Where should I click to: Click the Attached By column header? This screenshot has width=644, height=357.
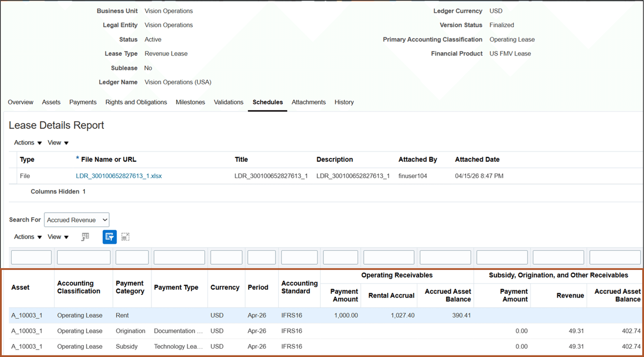point(417,159)
